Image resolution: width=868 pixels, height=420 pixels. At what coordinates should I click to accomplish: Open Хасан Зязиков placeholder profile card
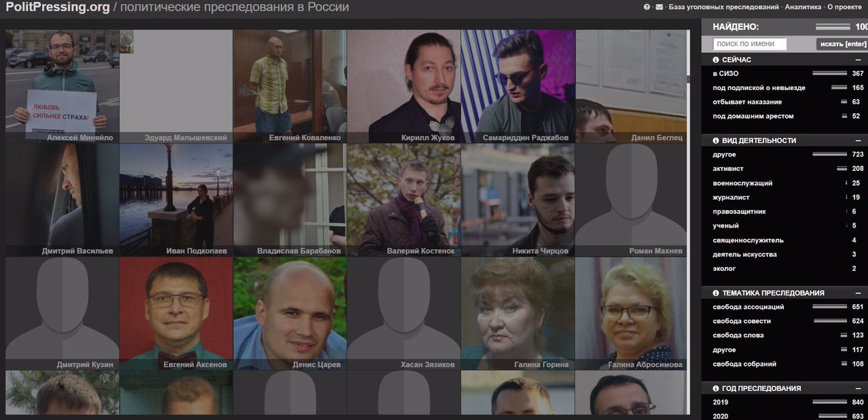(x=404, y=314)
